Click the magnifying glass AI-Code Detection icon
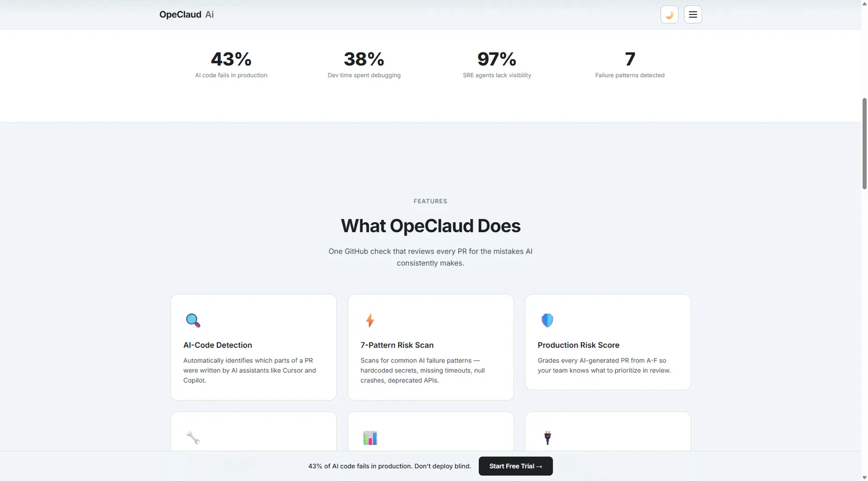This screenshot has width=868, height=481. coord(193,321)
